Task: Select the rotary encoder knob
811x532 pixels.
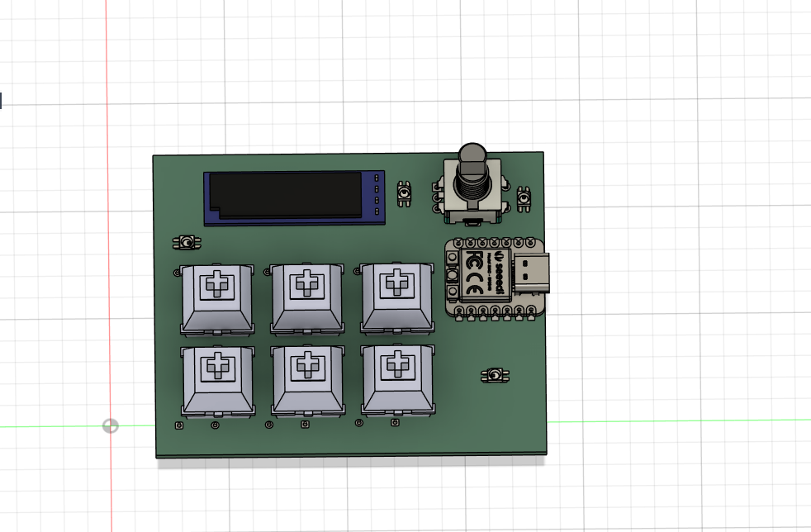Action: tap(472, 173)
